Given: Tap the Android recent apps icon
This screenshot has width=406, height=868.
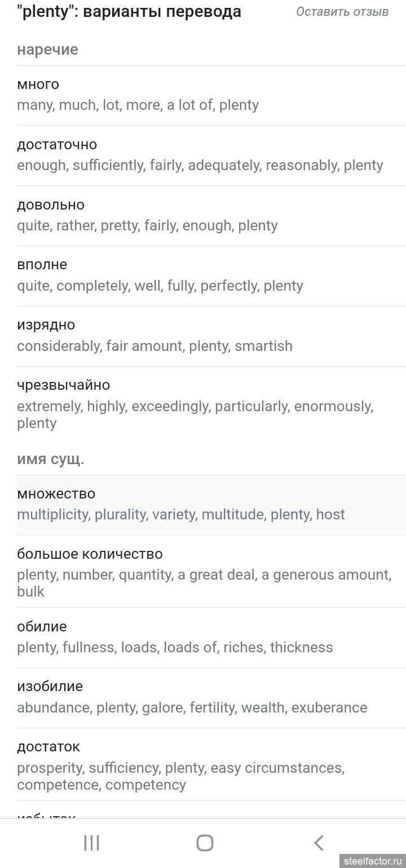Looking at the screenshot, I should click(x=91, y=843).
